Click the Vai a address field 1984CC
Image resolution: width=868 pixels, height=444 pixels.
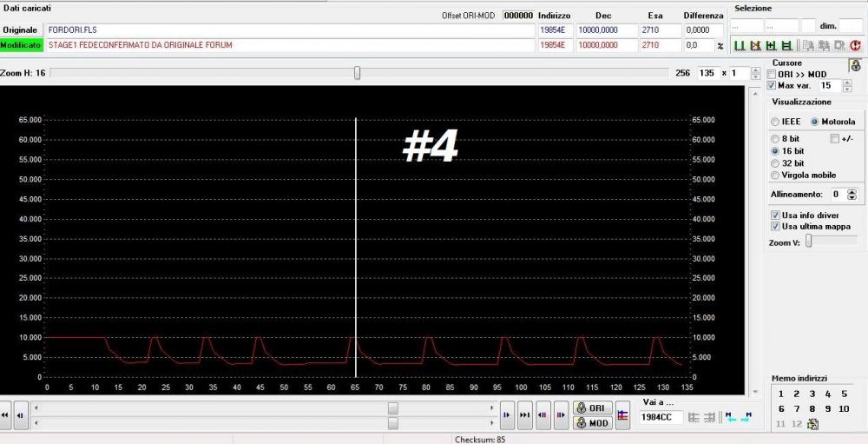(661, 417)
